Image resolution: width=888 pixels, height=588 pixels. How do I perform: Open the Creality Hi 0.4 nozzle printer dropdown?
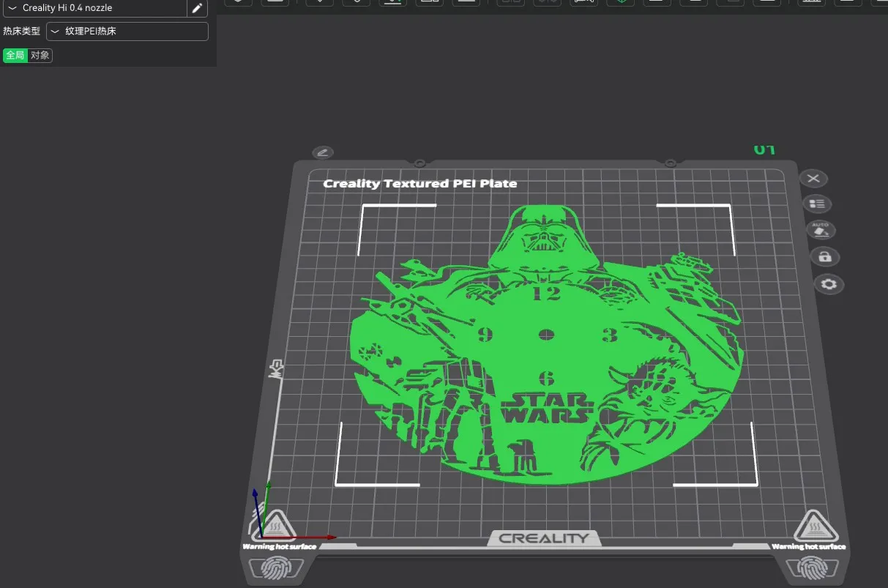(94, 8)
